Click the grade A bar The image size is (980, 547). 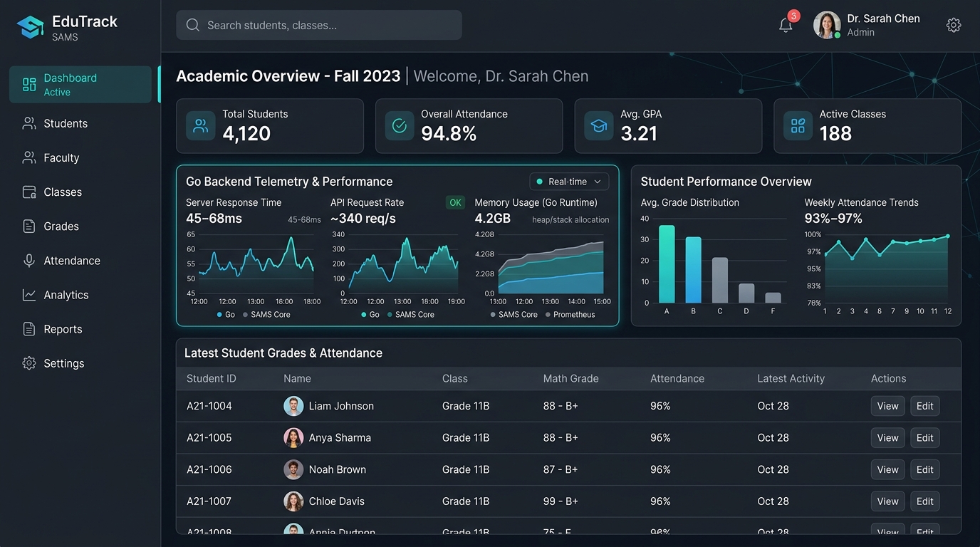[x=667, y=264]
